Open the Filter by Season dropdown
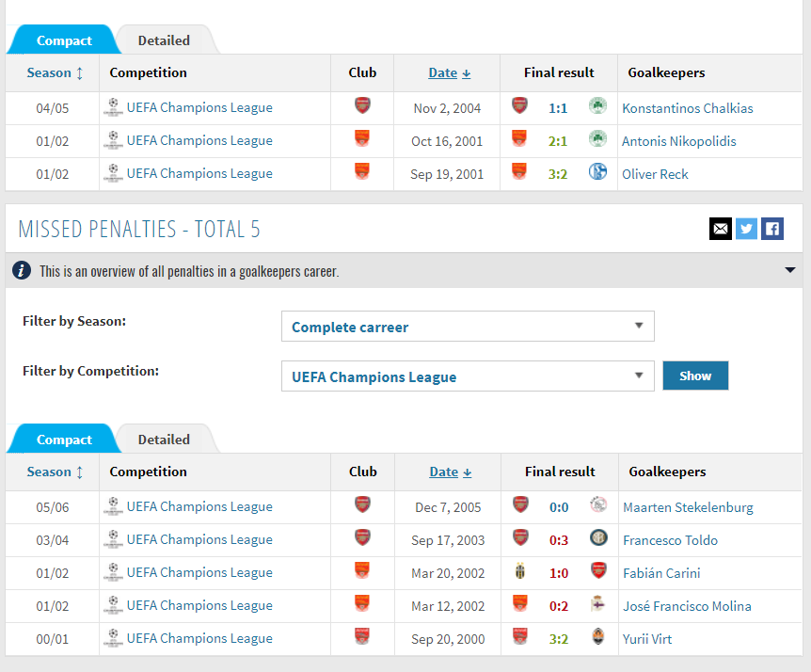This screenshot has width=811, height=672. pos(467,327)
